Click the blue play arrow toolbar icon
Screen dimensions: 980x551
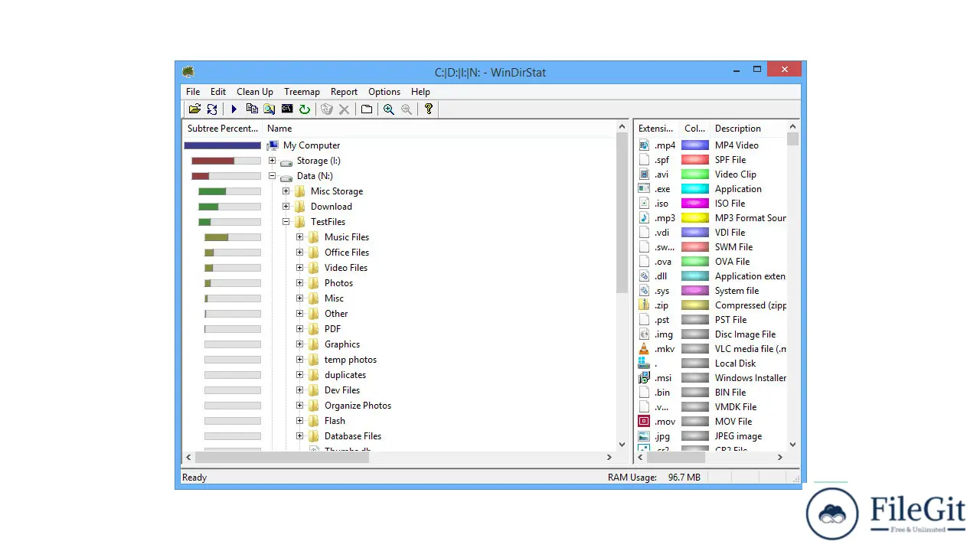234,109
